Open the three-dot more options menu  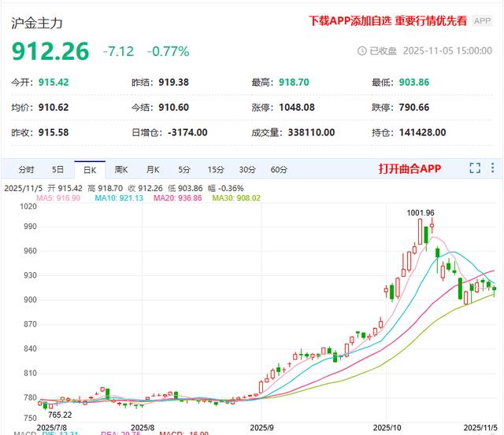click(x=492, y=168)
